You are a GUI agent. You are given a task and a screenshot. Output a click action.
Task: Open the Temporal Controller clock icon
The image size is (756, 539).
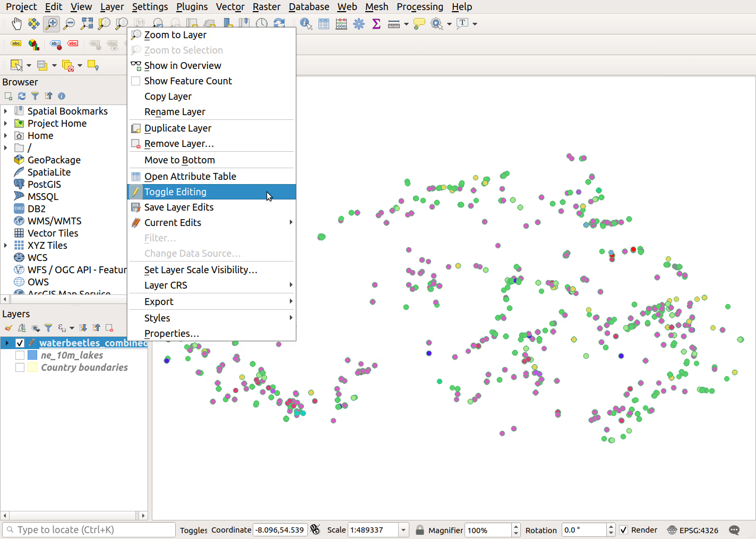[x=262, y=23]
